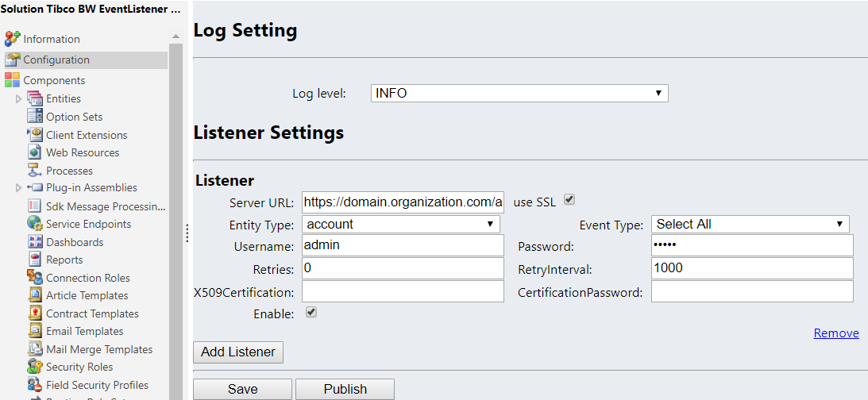The width and height of the screenshot is (868, 400).
Task: Open Client Extensions label
Action: [x=87, y=135]
